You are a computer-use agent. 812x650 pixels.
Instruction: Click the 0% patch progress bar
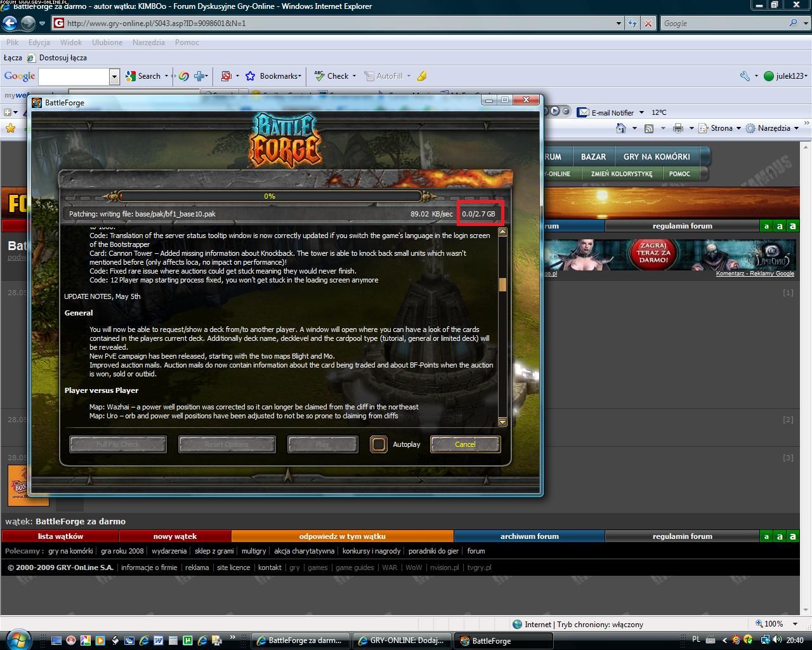click(270, 196)
